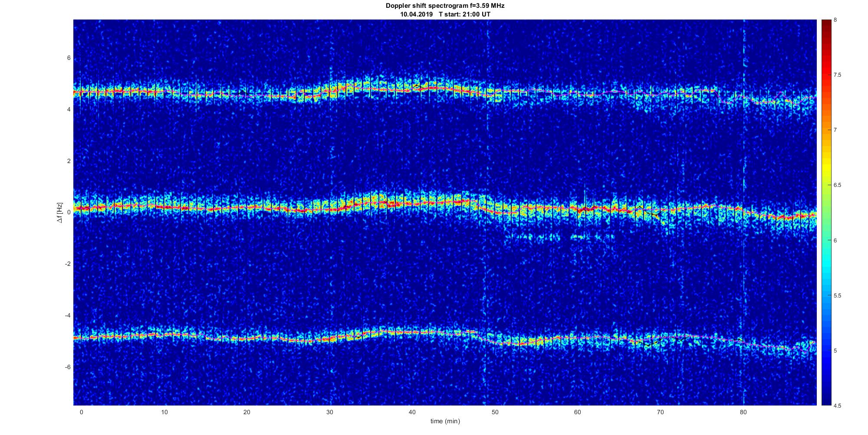This screenshot has width=868, height=435.
Task: Click the x-axis tick label 30
Action: 329,412
